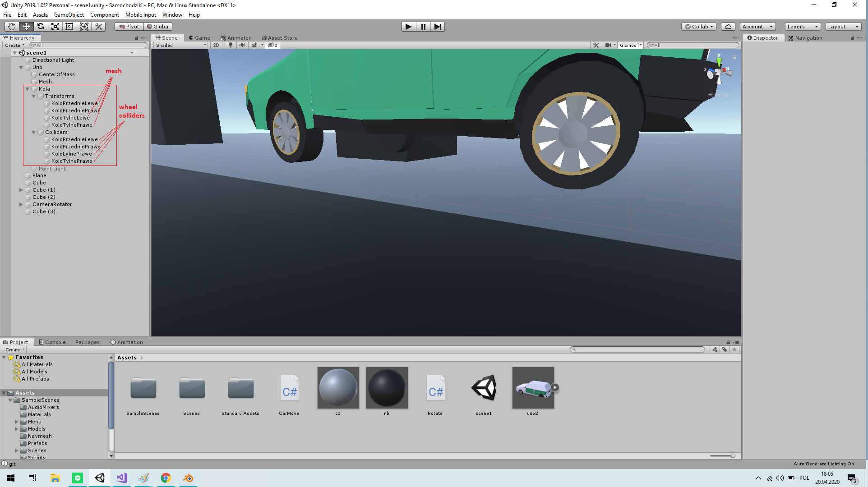
Task: Switch to the Game tab
Action: (199, 38)
